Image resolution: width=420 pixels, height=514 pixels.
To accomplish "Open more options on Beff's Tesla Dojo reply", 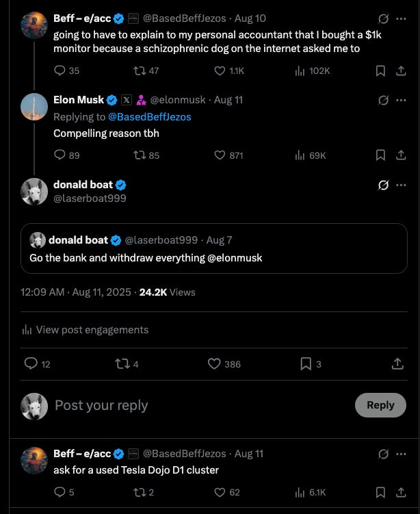I will [401, 454].
